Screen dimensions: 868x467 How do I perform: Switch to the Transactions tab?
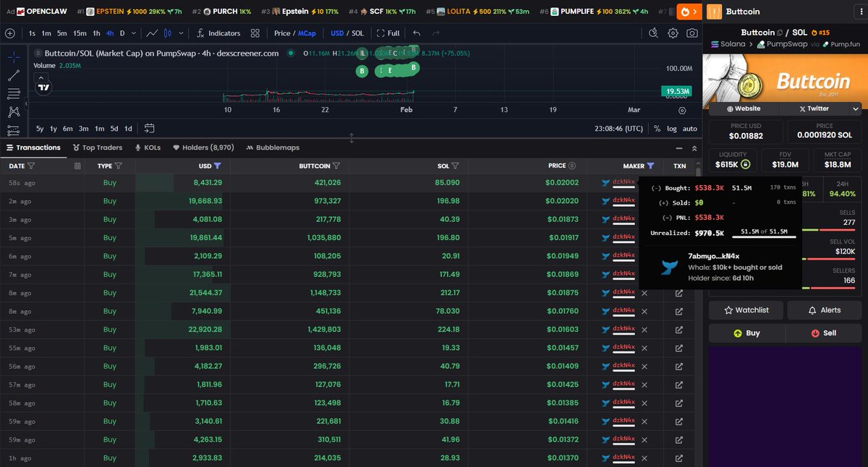pos(33,147)
